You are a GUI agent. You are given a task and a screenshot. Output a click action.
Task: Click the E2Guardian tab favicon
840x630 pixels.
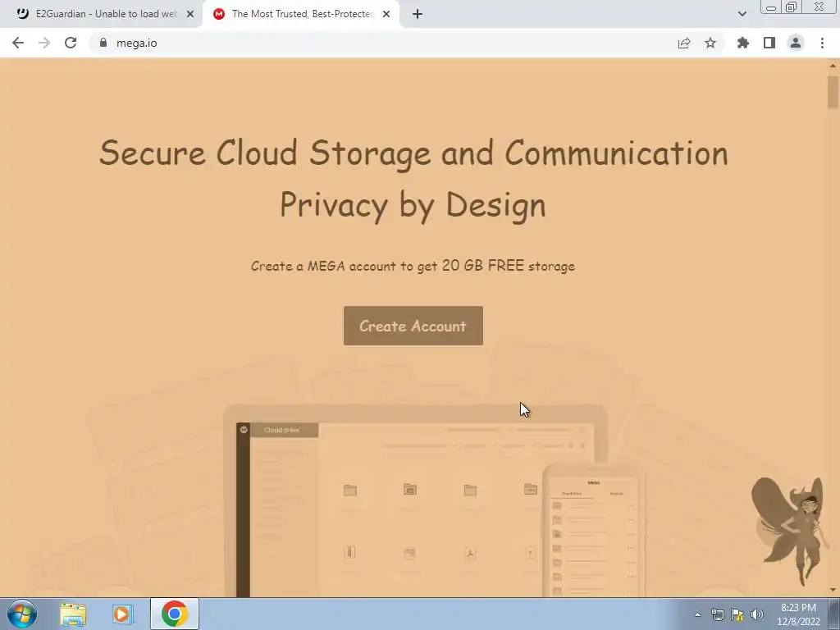[x=22, y=14]
